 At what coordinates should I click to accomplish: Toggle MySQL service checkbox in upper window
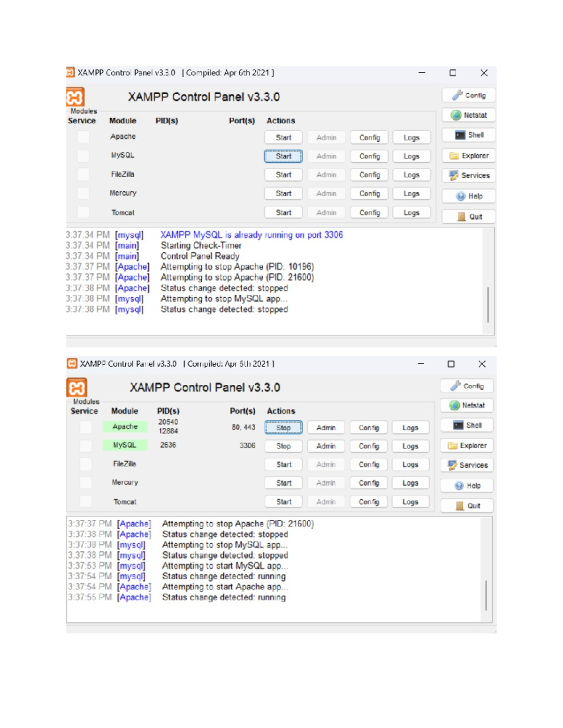click(83, 156)
